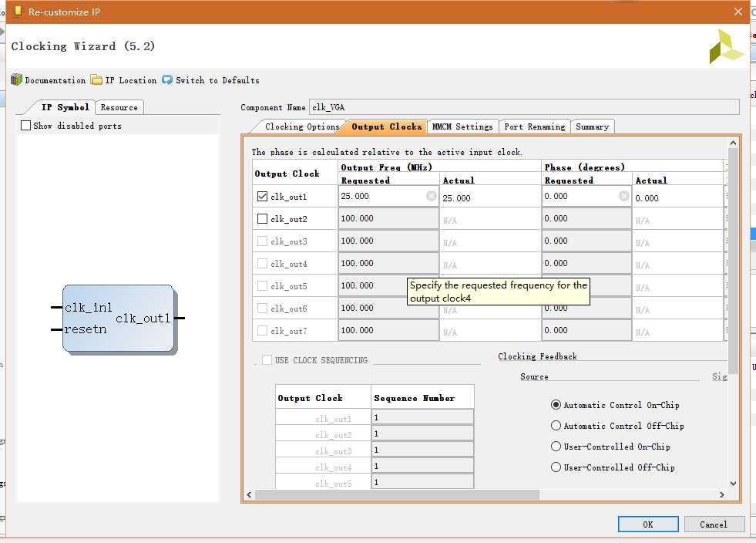Uncheck the clk_out1 output clock
The image size is (756, 543).
tap(262, 197)
